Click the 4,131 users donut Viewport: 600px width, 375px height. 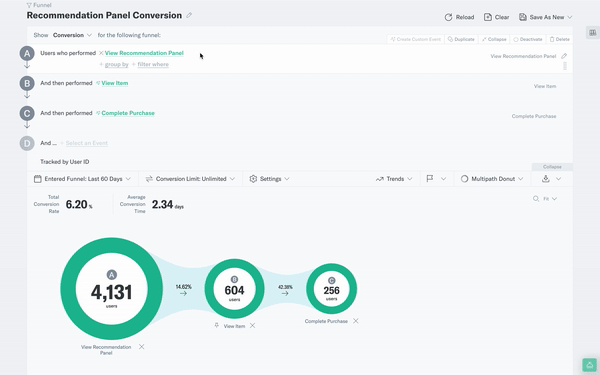pyautogui.click(x=111, y=289)
